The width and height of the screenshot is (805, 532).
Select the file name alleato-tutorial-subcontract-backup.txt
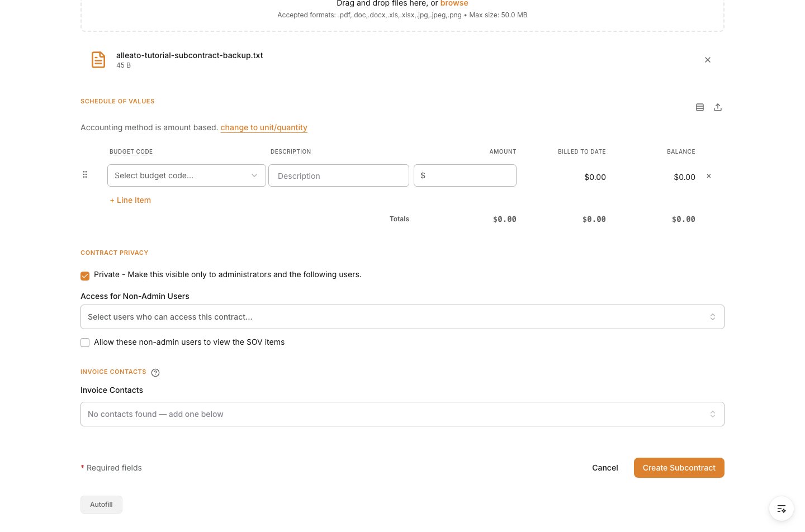[x=190, y=55]
